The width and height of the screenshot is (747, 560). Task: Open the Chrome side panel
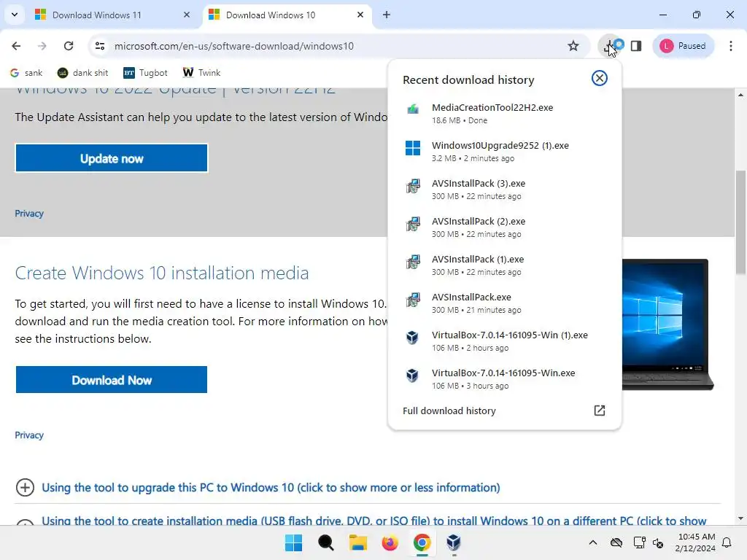point(636,46)
